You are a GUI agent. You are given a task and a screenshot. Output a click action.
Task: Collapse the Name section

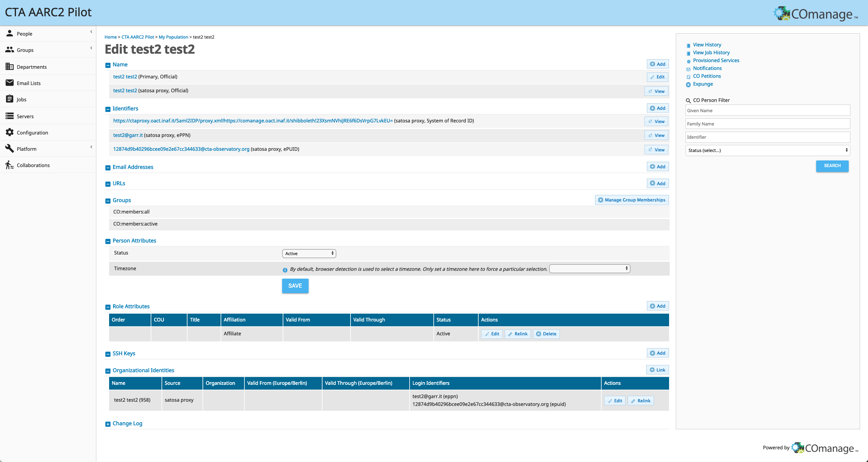[x=108, y=65]
